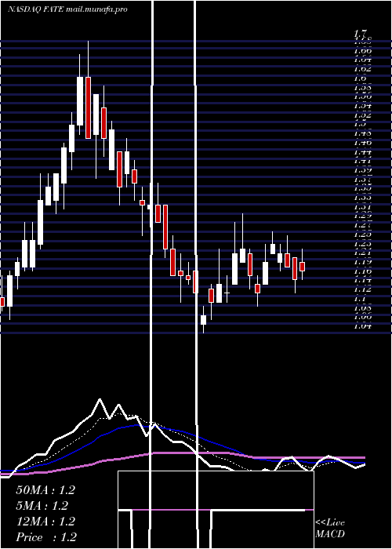This screenshot has height=549, width=392.
Task: Click the 1.04 price axis label
Action: pyautogui.click(x=362, y=326)
